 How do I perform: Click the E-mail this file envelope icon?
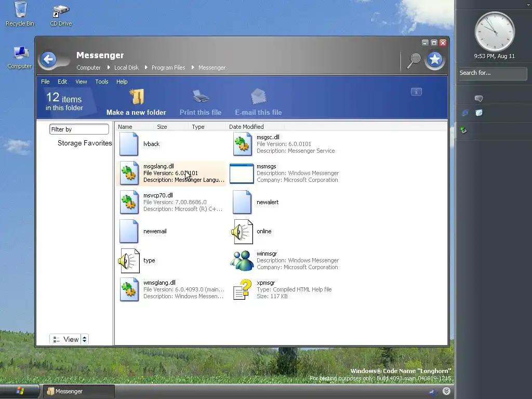[259, 97]
